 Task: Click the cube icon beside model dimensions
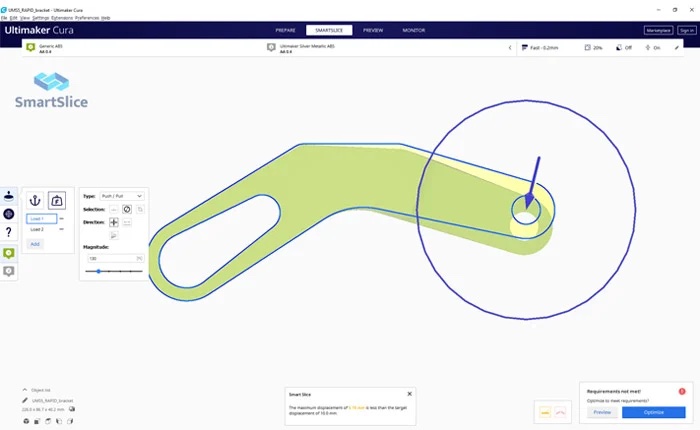72,409
